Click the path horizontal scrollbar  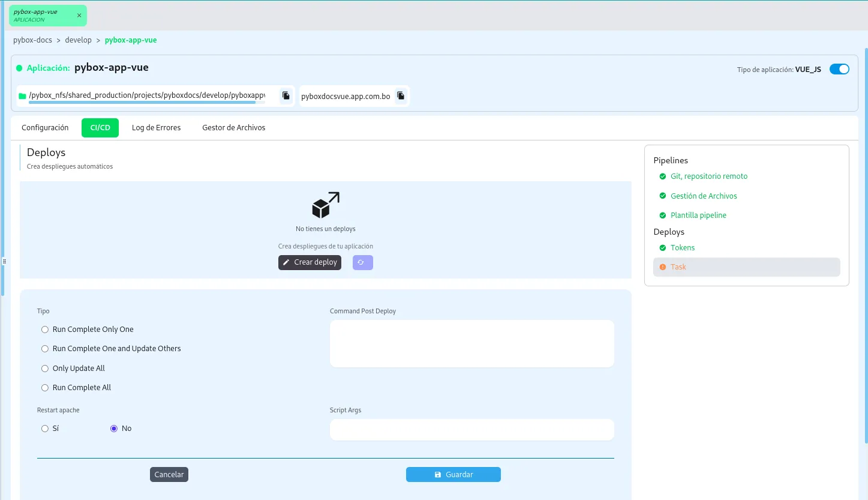tap(142, 103)
